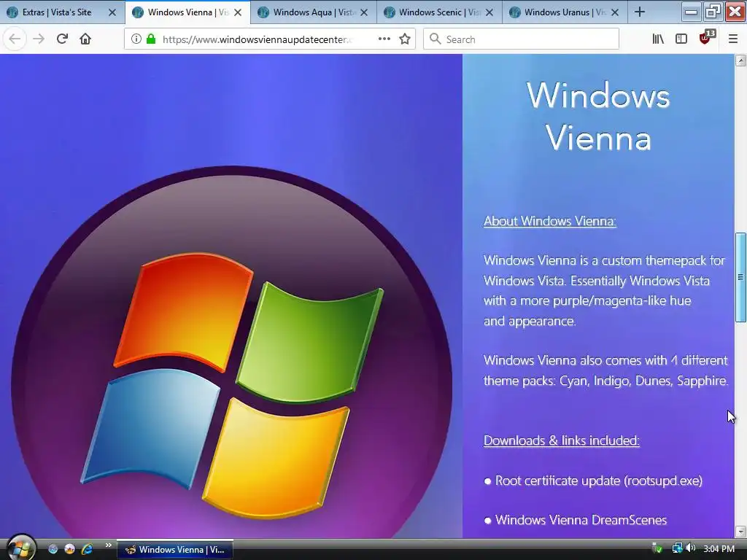Viewport: 747px width, 560px height.
Task: Show site information icon in address bar
Action: tap(136, 39)
